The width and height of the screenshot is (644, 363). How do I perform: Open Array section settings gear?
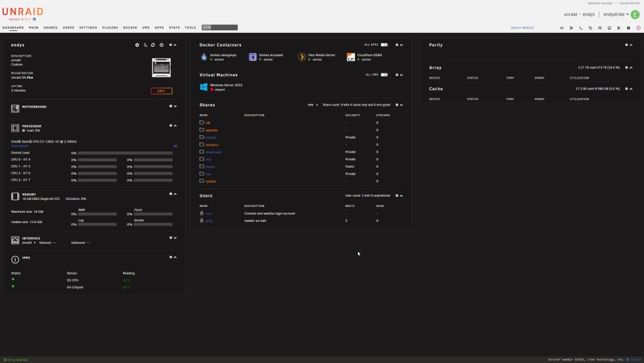click(627, 68)
